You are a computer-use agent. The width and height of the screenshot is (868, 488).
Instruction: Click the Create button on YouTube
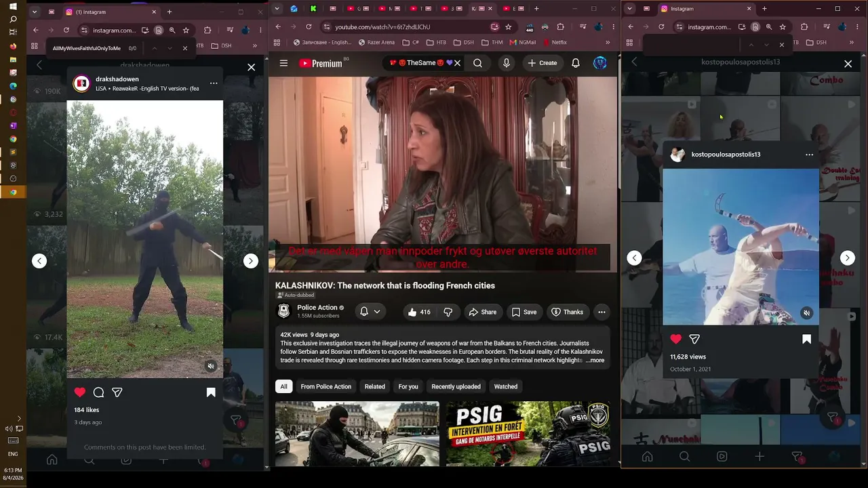(x=542, y=63)
